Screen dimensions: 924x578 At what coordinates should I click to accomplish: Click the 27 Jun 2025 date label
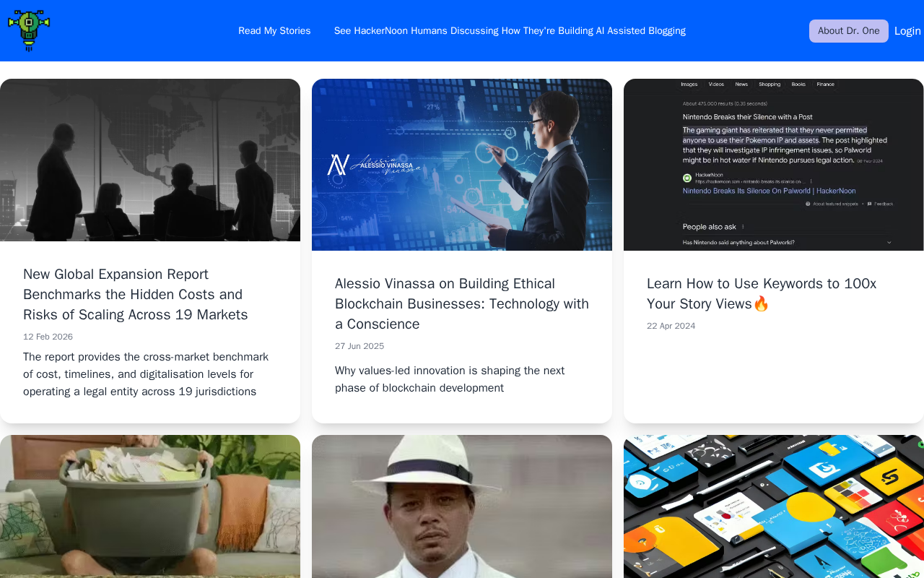(359, 347)
